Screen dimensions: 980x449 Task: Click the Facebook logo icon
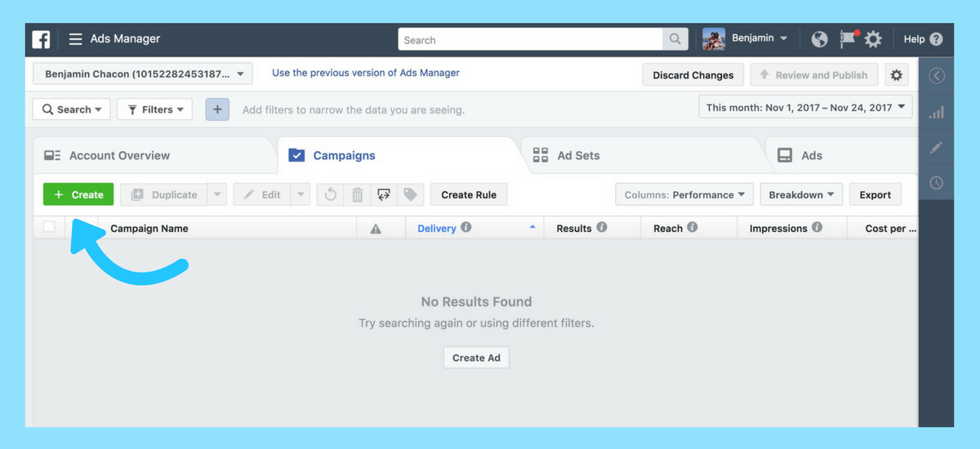pos(41,39)
